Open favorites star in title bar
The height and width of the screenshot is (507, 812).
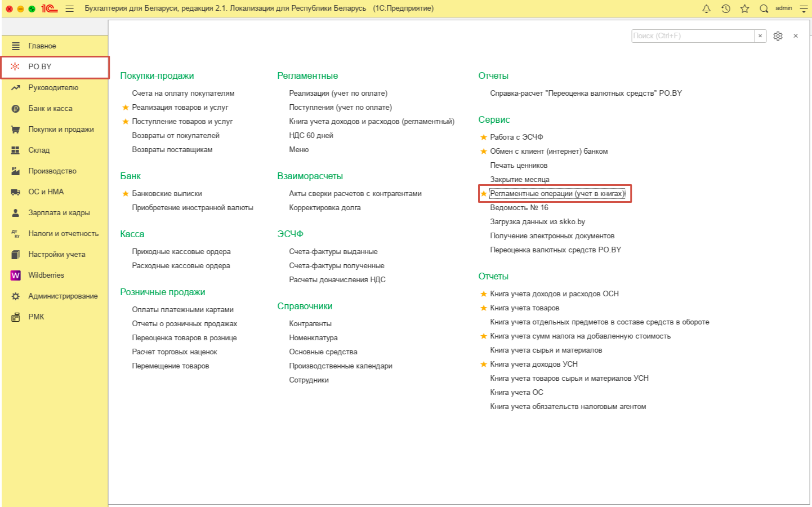click(x=745, y=8)
